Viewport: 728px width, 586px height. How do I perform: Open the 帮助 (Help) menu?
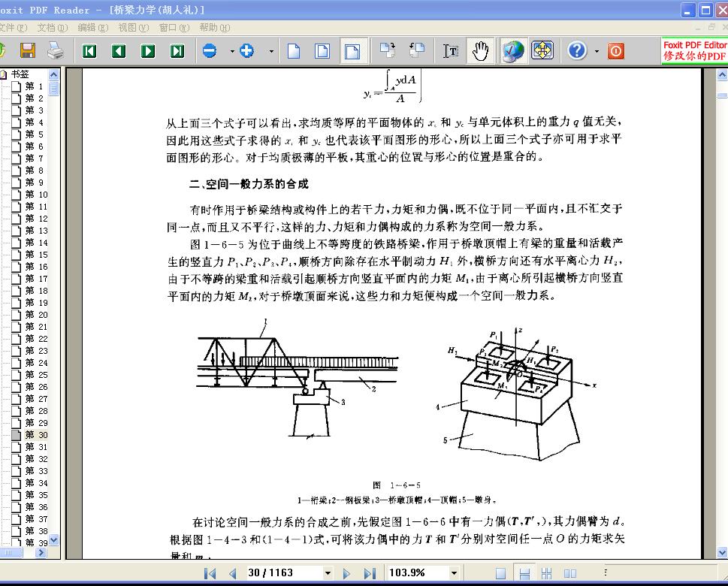[x=214, y=28]
